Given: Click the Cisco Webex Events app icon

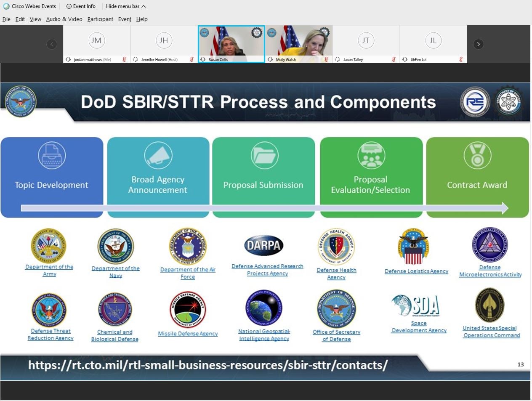Looking at the screenshot, I should tap(6, 6).
